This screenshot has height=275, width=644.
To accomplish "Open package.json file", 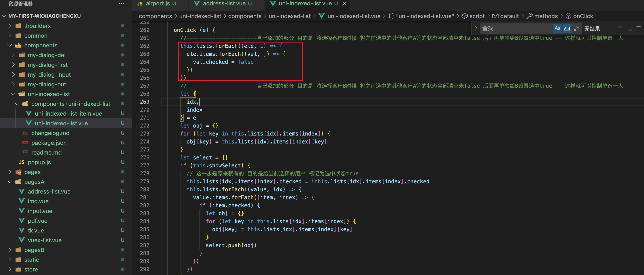I will coord(49,143).
